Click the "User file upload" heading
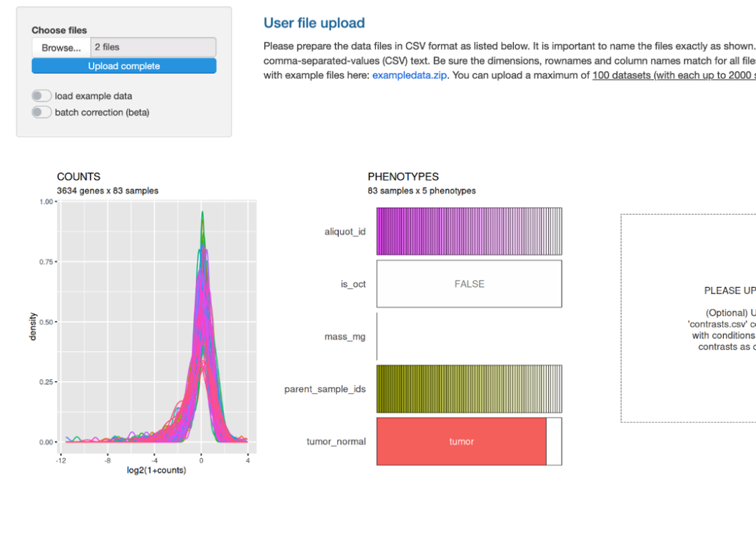Image resolution: width=756 pixels, height=554 pixels. click(x=314, y=23)
